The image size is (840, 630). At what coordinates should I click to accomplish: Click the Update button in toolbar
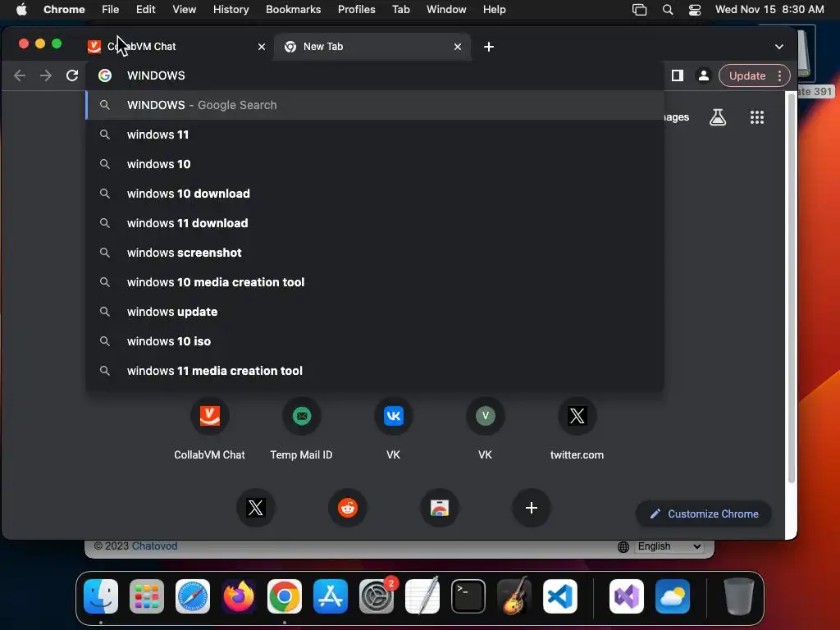coord(746,75)
